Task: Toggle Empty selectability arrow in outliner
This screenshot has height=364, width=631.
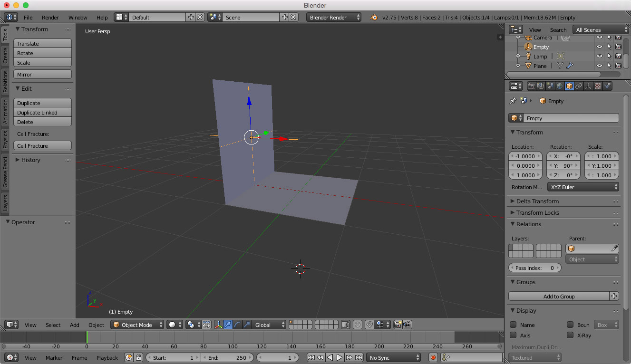Action: 609,47
